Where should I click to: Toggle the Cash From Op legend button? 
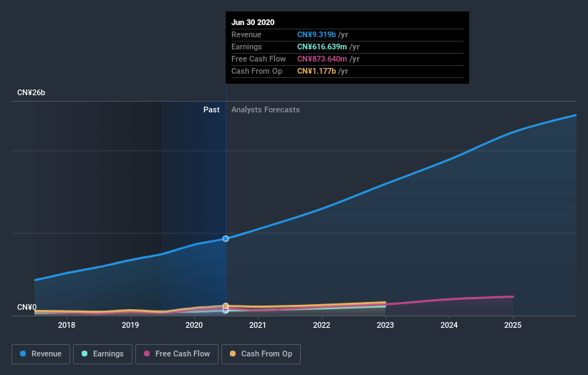pyautogui.click(x=261, y=354)
